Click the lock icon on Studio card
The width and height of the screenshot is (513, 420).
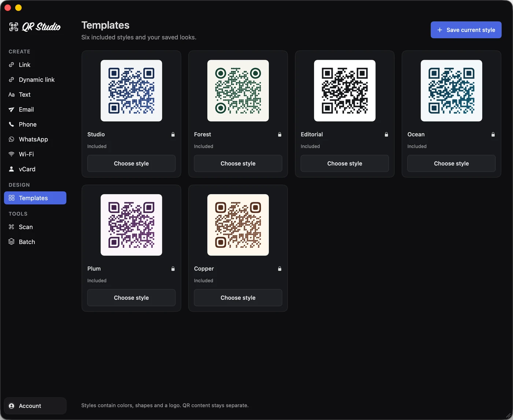(x=173, y=135)
